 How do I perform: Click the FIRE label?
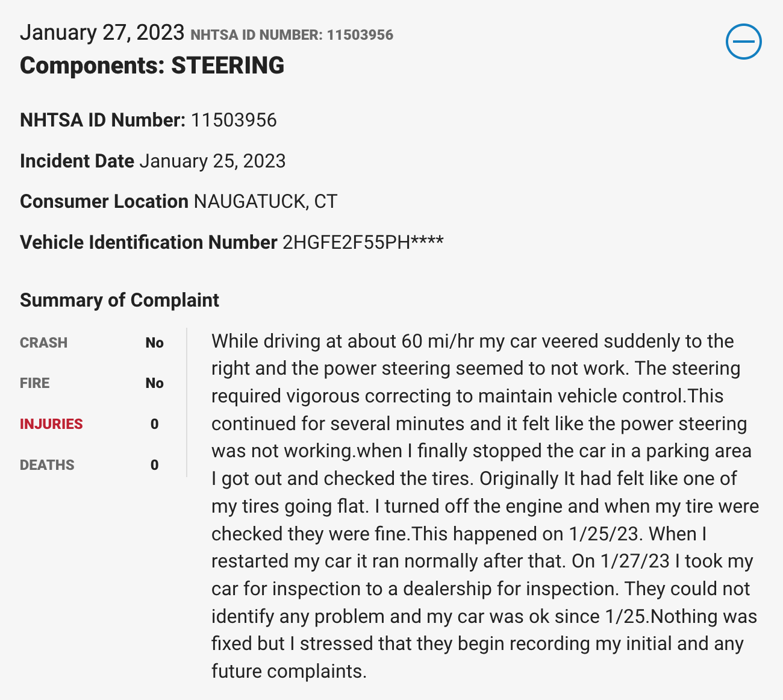point(35,383)
